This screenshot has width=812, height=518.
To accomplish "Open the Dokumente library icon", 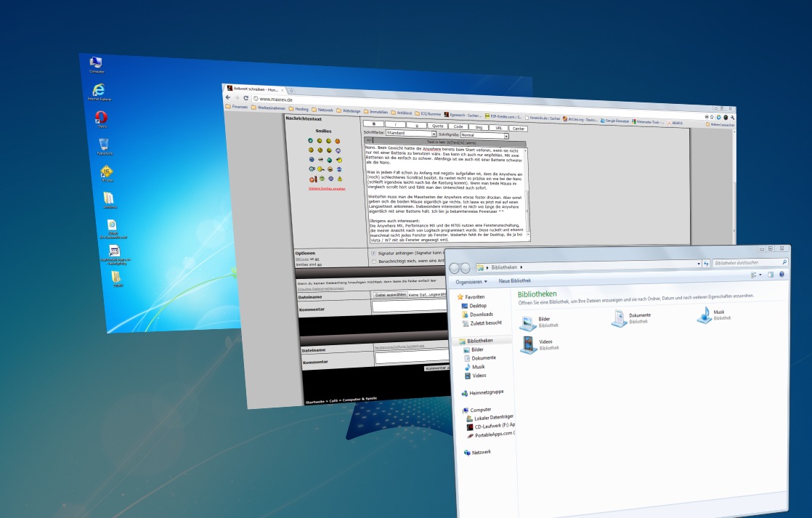I will click(x=619, y=318).
